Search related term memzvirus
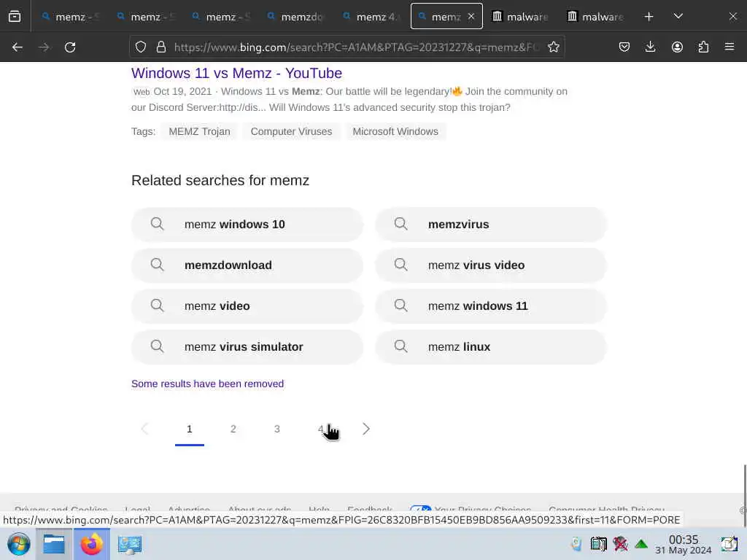The height and width of the screenshot is (560, 747). 491,225
